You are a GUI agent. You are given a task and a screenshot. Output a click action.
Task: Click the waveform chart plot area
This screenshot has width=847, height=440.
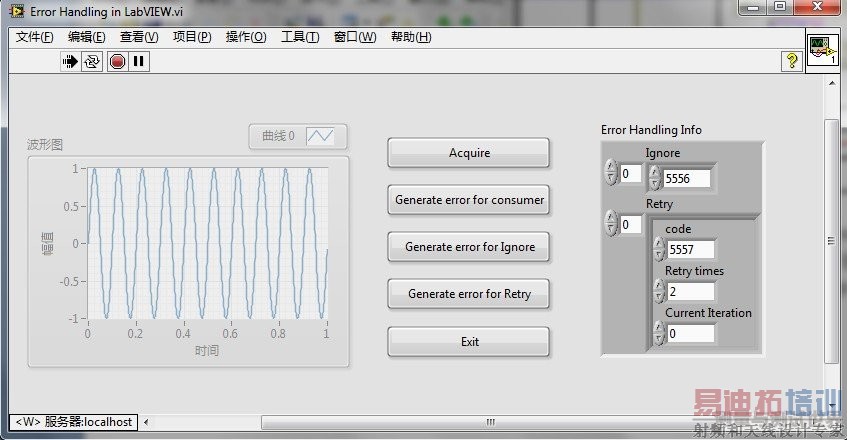[x=207, y=243]
